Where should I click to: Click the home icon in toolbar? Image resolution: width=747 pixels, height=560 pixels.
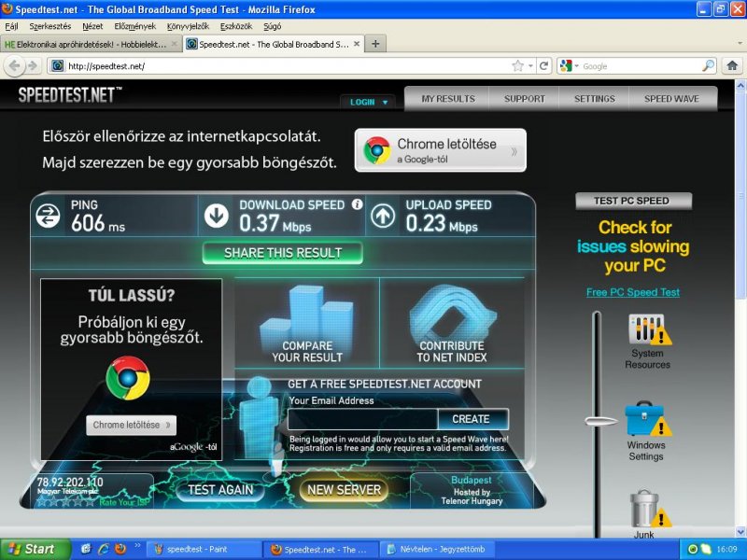point(732,65)
